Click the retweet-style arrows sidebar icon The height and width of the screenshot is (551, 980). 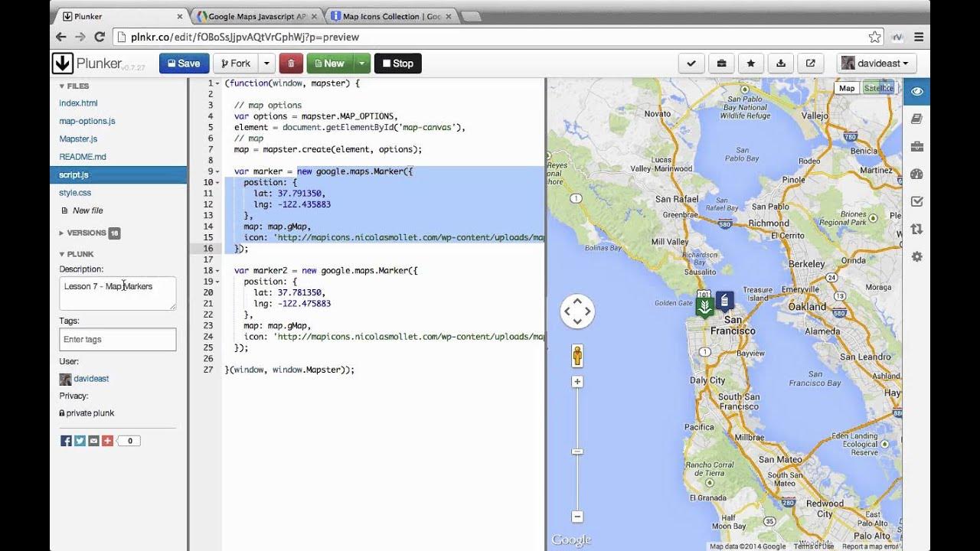click(x=916, y=230)
